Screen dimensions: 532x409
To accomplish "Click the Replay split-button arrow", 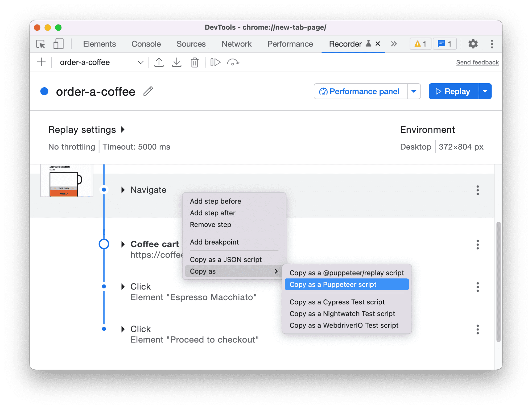I will coord(485,91).
